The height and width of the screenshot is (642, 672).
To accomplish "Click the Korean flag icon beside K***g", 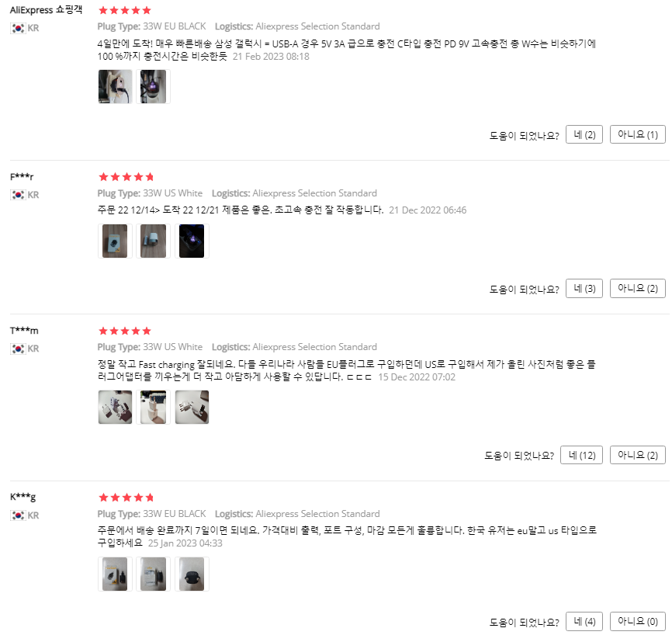I will coord(18,515).
